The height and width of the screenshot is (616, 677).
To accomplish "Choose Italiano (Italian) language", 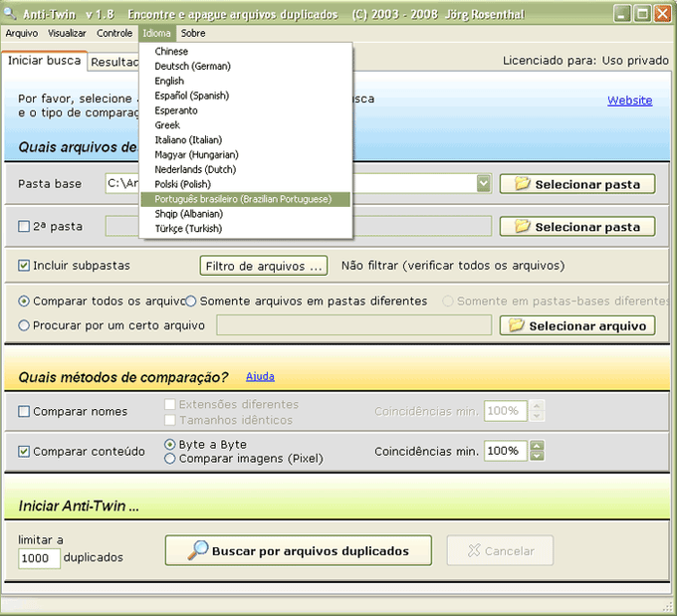I will (x=245, y=140).
